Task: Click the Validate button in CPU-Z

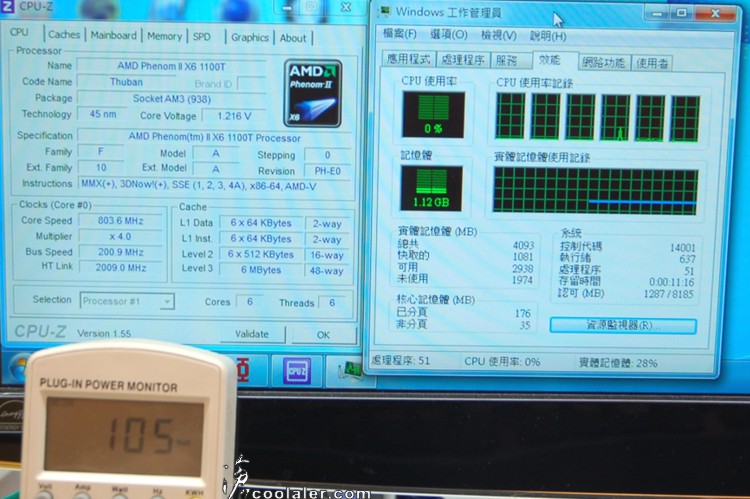Action: [252, 334]
